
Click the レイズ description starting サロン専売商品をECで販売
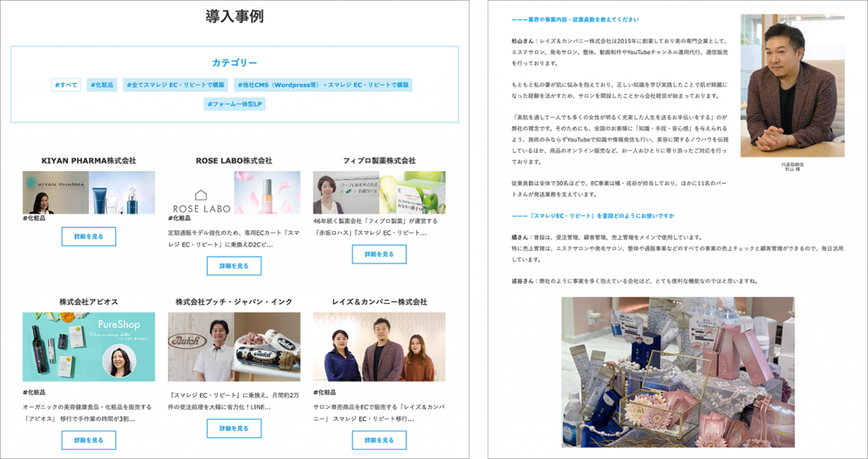(x=379, y=412)
